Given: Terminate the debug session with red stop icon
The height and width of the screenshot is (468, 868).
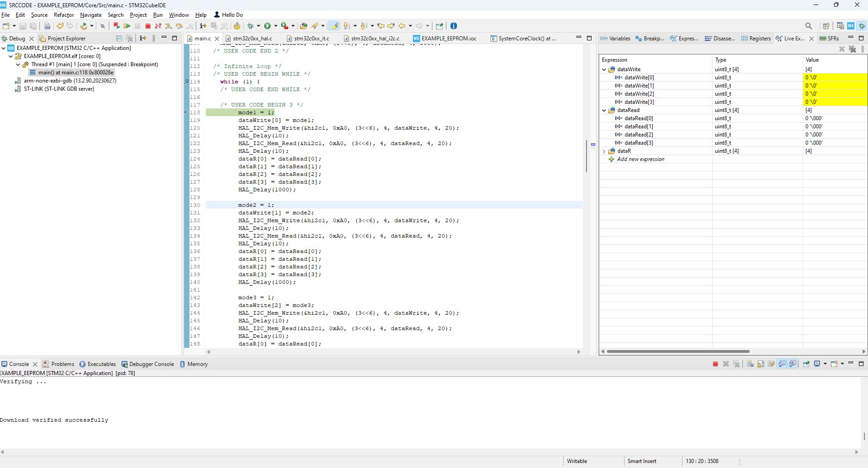Looking at the screenshot, I should pyautogui.click(x=148, y=26).
